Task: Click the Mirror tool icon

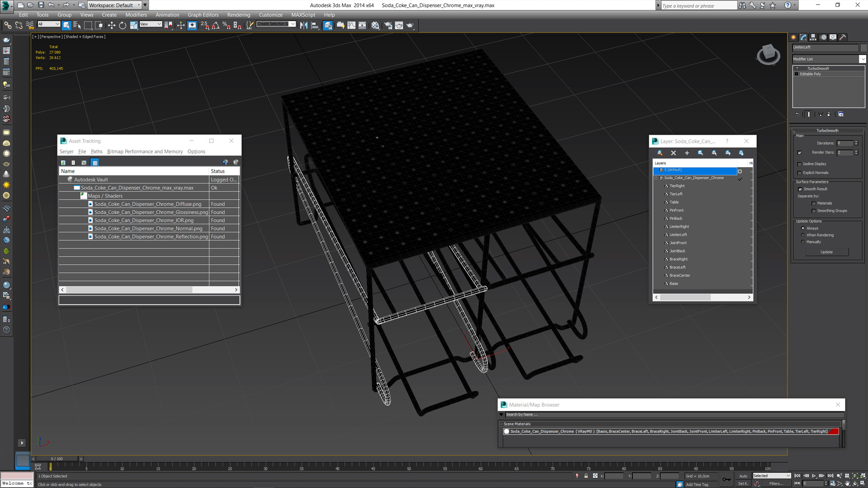Action: coord(303,25)
